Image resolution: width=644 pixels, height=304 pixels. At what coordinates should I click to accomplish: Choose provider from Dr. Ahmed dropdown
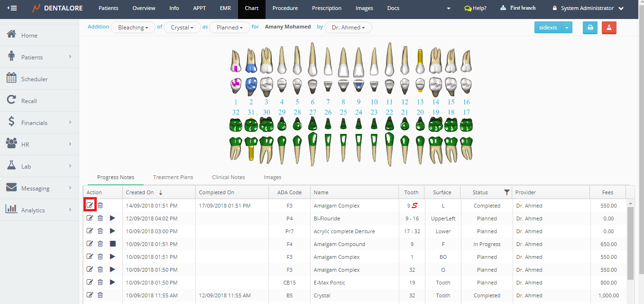tap(348, 28)
